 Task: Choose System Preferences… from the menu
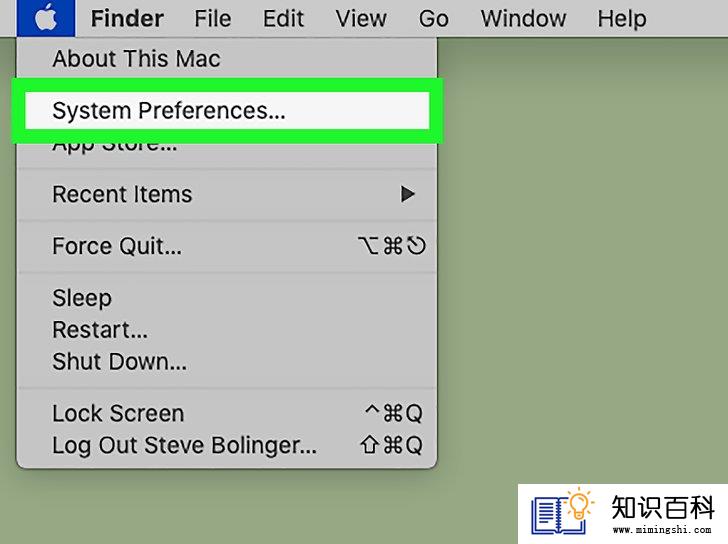(x=227, y=110)
